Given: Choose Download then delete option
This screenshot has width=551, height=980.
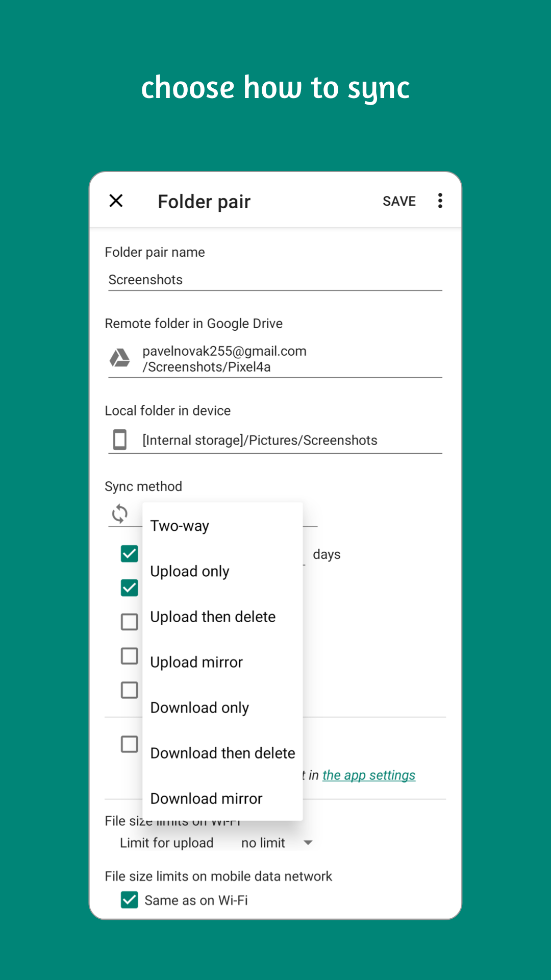Looking at the screenshot, I should (x=222, y=753).
